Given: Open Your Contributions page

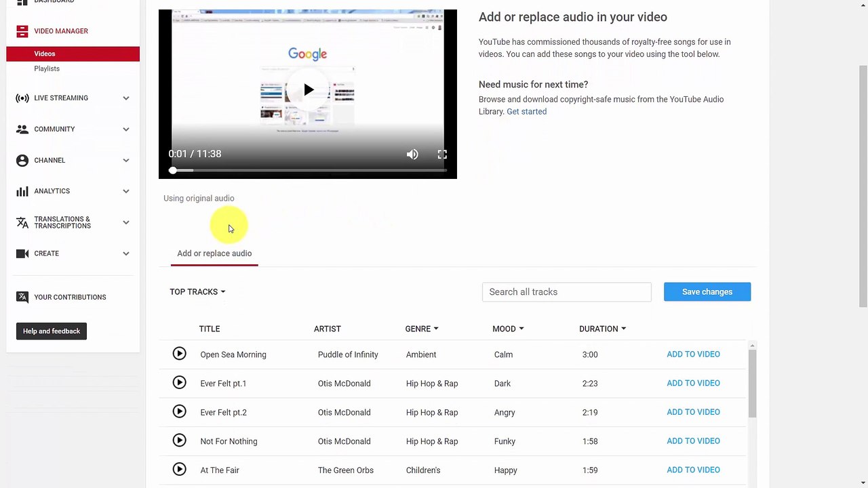Looking at the screenshot, I should click(x=70, y=297).
